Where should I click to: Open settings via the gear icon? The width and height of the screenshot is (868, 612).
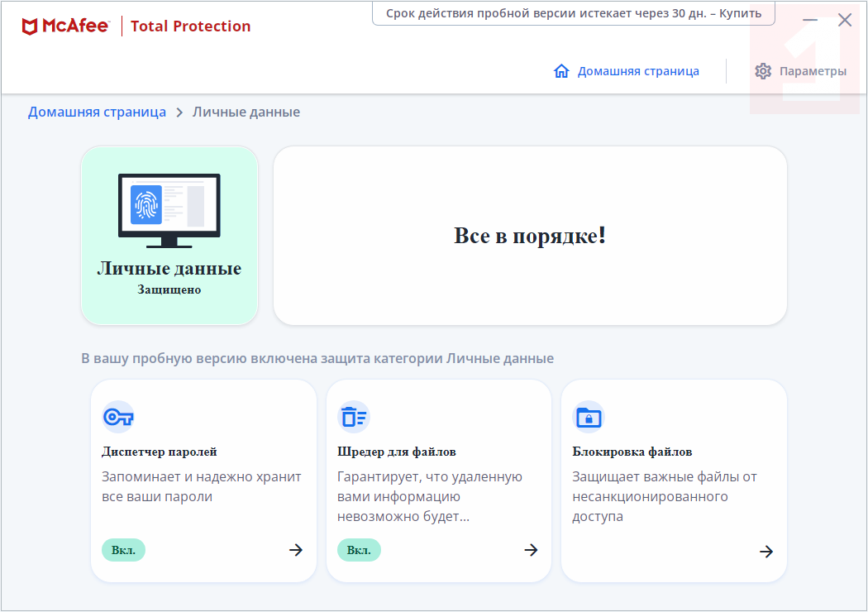(763, 71)
